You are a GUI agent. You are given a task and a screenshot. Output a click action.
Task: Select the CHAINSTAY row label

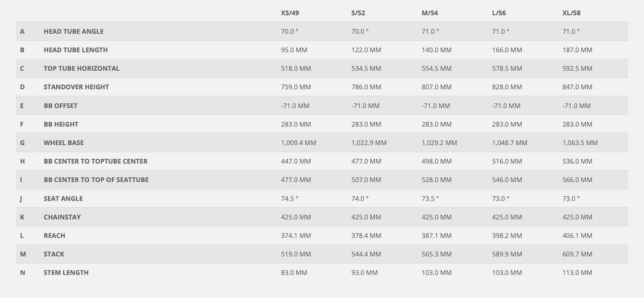point(62,217)
